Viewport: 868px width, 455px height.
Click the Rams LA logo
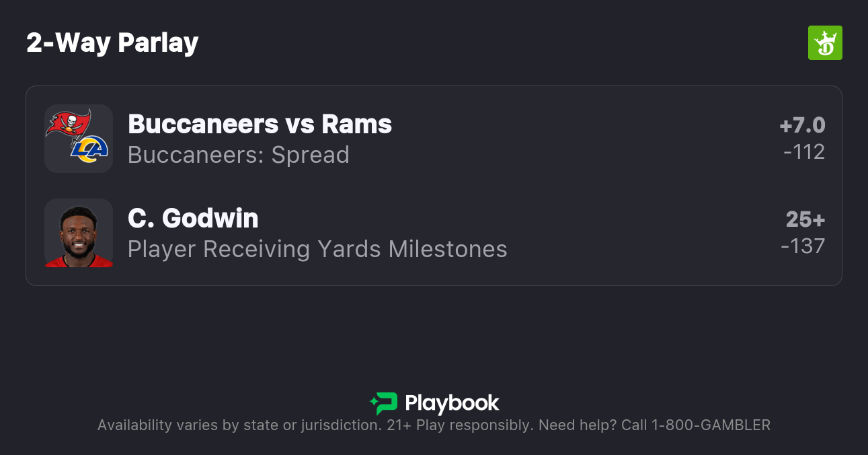(90, 150)
